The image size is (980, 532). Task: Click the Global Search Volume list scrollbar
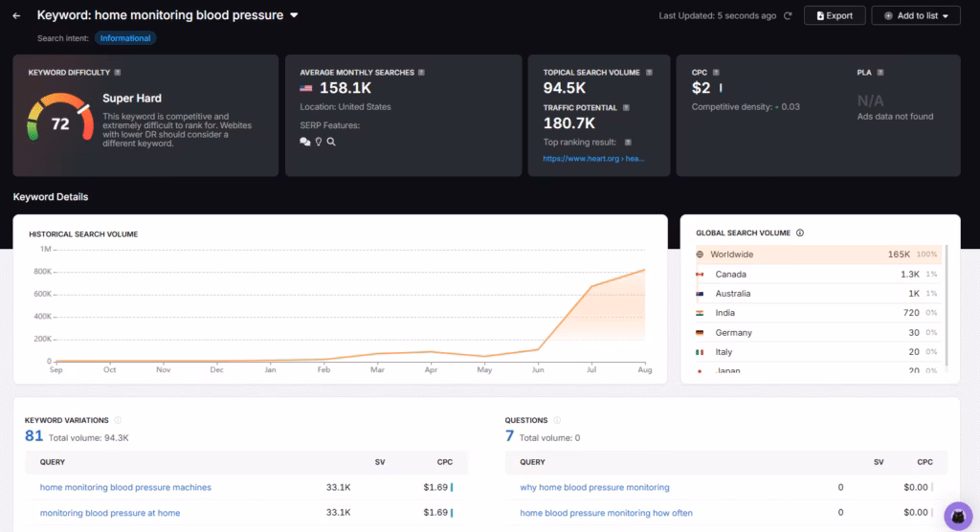click(x=947, y=306)
